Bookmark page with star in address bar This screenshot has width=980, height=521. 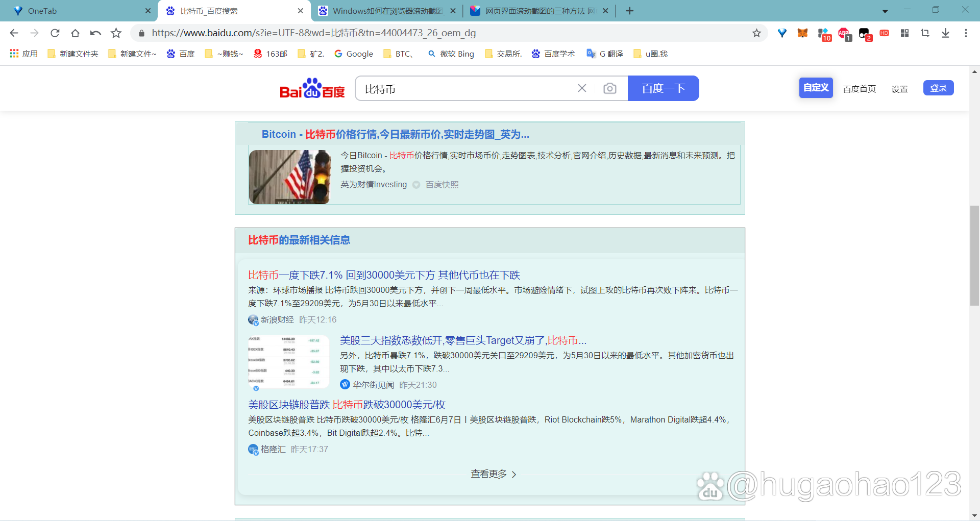click(756, 33)
